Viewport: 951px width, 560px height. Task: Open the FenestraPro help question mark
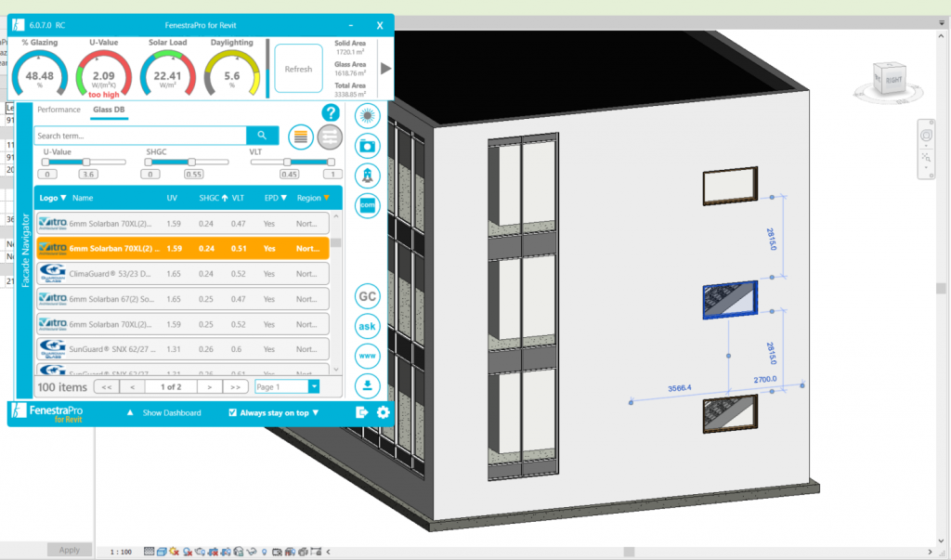click(331, 112)
